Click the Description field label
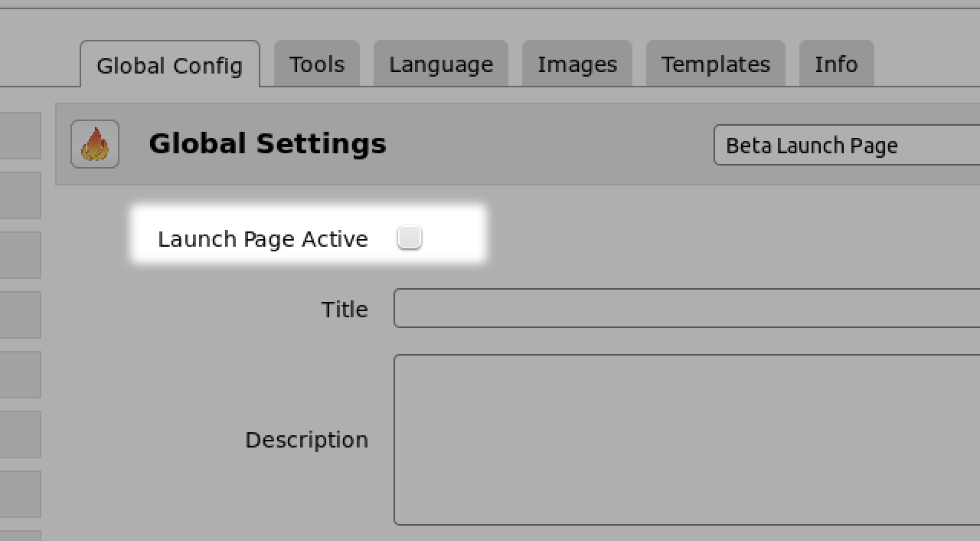 point(306,440)
